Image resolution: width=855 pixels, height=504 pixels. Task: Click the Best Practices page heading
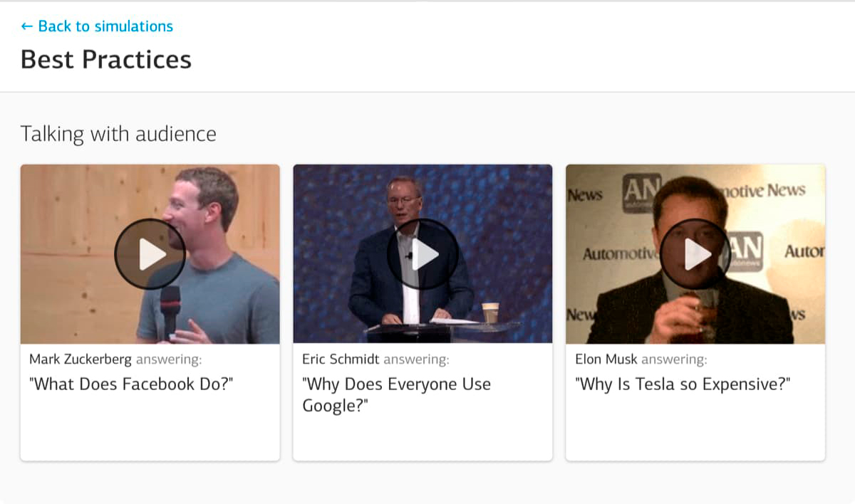click(106, 59)
